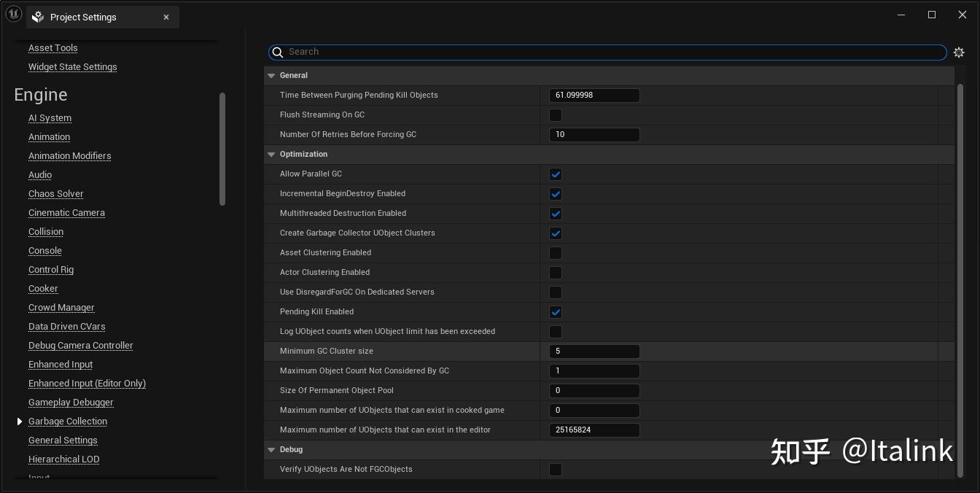Toggle Pending Kill Enabled checkbox
Screen dimensions: 980x493
click(x=556, y=312)
